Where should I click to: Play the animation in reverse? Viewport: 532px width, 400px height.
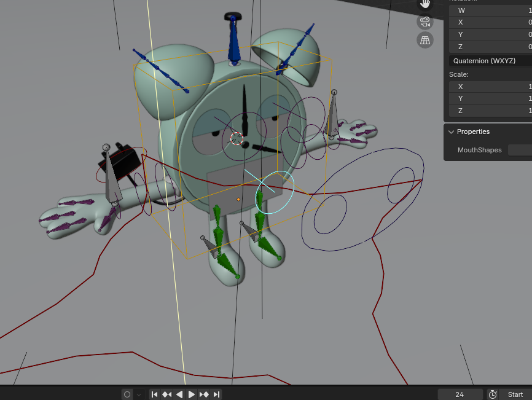pos(179,394)
